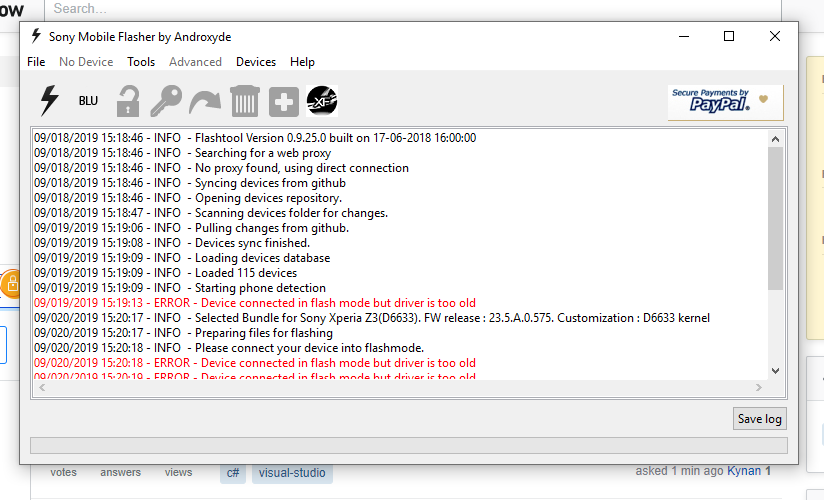Click the trash can Clean icon

point(245,101)
